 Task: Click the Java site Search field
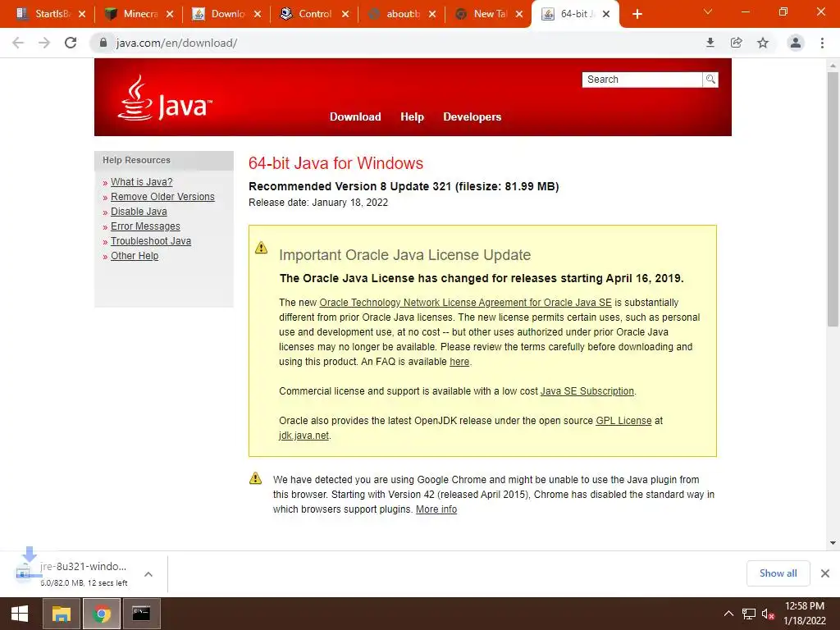(x=641, y=80)
